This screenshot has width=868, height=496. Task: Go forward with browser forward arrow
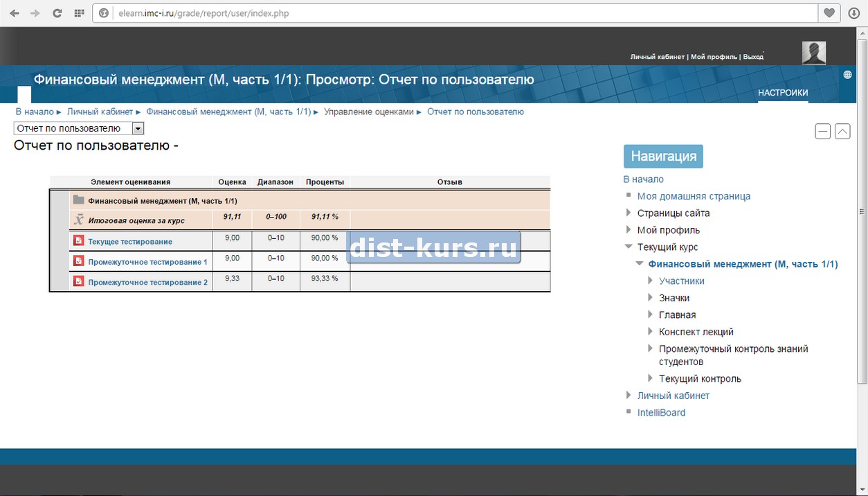click(x=35, y=13)
